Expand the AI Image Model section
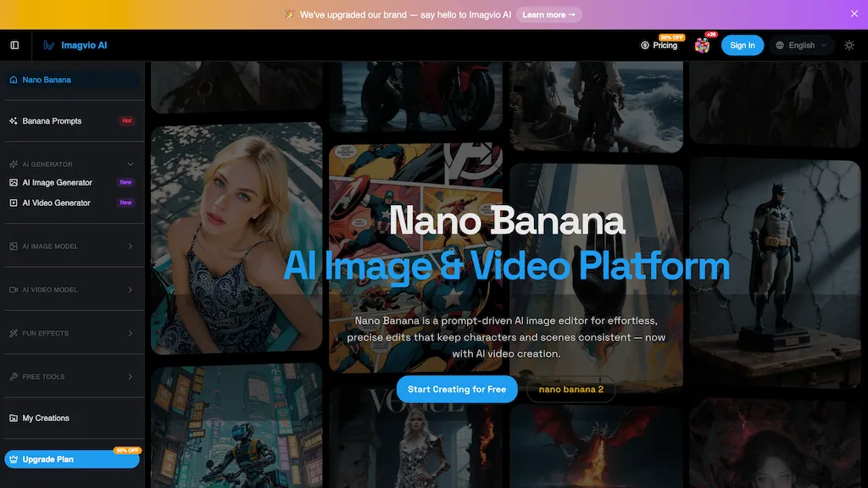868x488 pixels. tap(131, 247)
